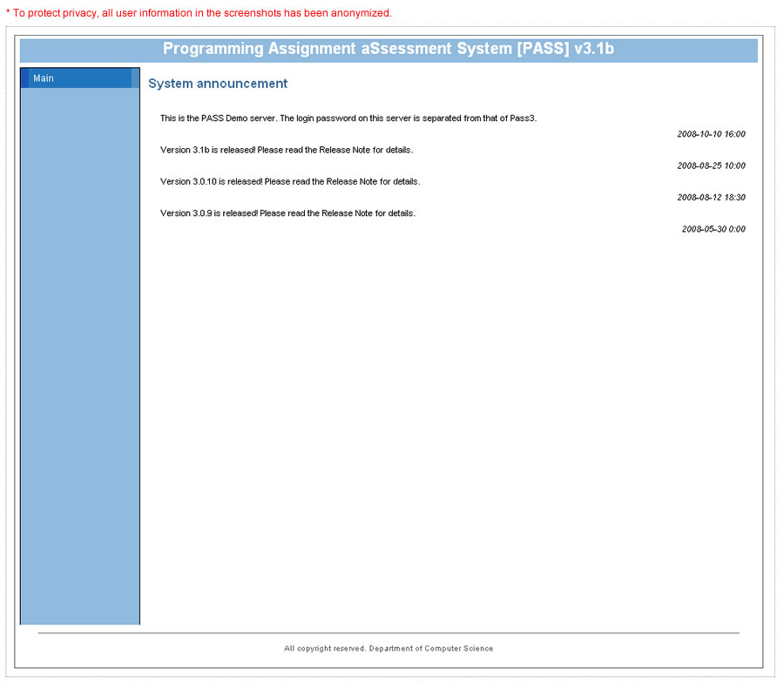Image resolution: width=784 pixels, height=689 pixels.
Task: Click the horizontal divider above the footer
Action: pyautogui.click(x=389, y=633)
